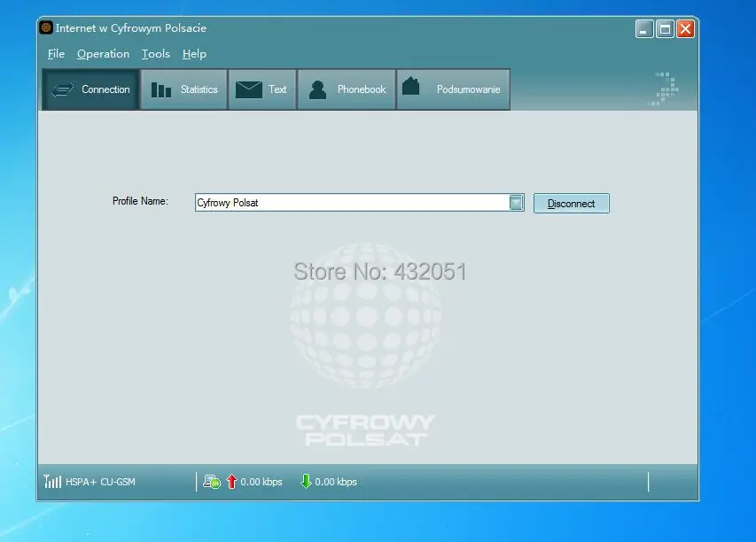Image resolution: width=756 pixels, height=542 pixels.
Task: Click the Disconnect button
Action: click(571, 204)
